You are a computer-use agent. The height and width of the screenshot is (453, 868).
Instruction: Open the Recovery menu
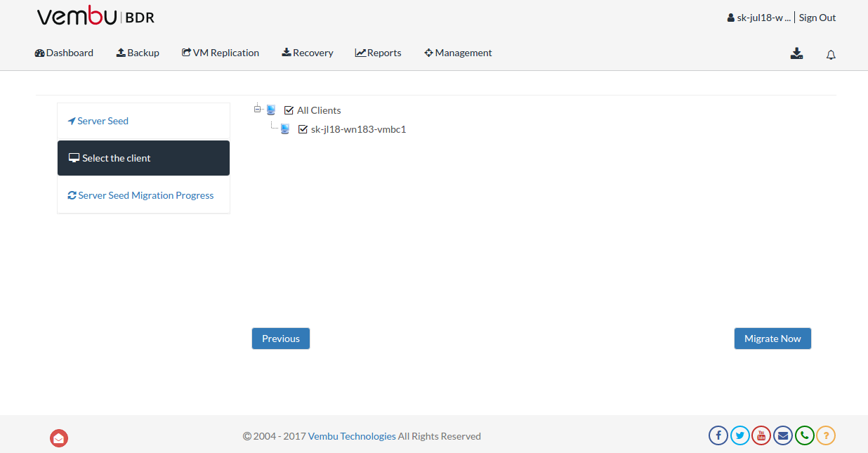click(x=308, y=53)
